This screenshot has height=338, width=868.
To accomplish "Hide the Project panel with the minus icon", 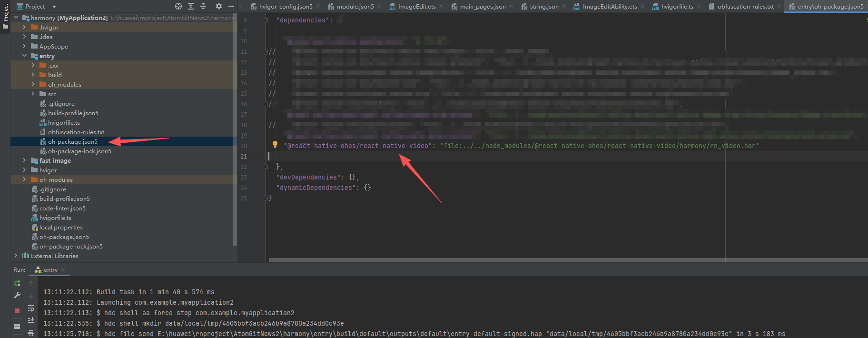I will [x=231, y=6].
